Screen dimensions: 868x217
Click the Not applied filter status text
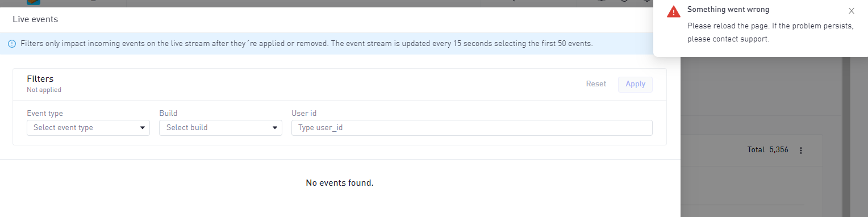44,90
